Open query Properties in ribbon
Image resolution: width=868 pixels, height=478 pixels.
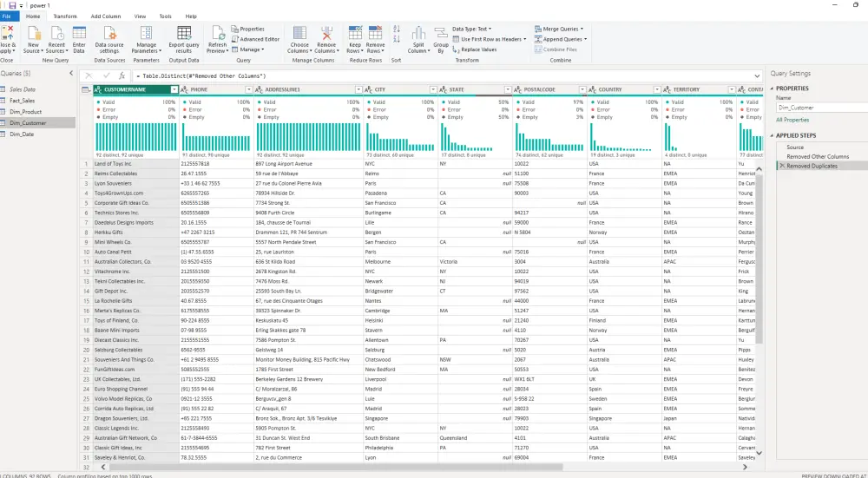click(248, 29)
